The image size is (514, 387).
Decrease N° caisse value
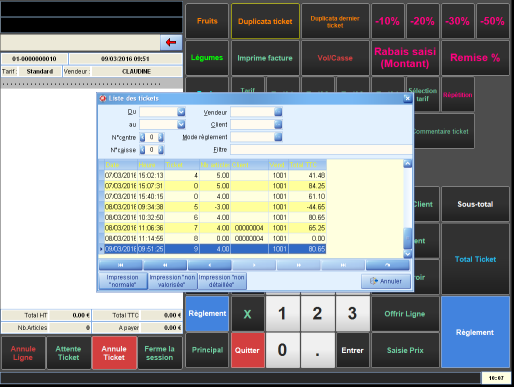coord(142,150)
